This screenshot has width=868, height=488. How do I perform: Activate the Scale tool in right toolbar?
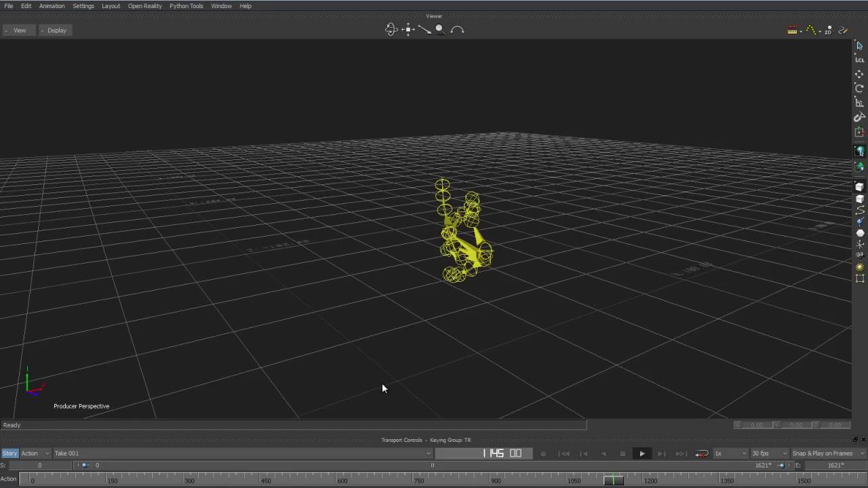859,102
